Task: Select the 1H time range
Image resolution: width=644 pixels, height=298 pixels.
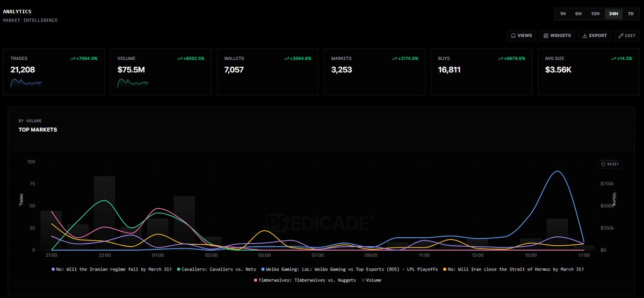Action: click(563, 13)
